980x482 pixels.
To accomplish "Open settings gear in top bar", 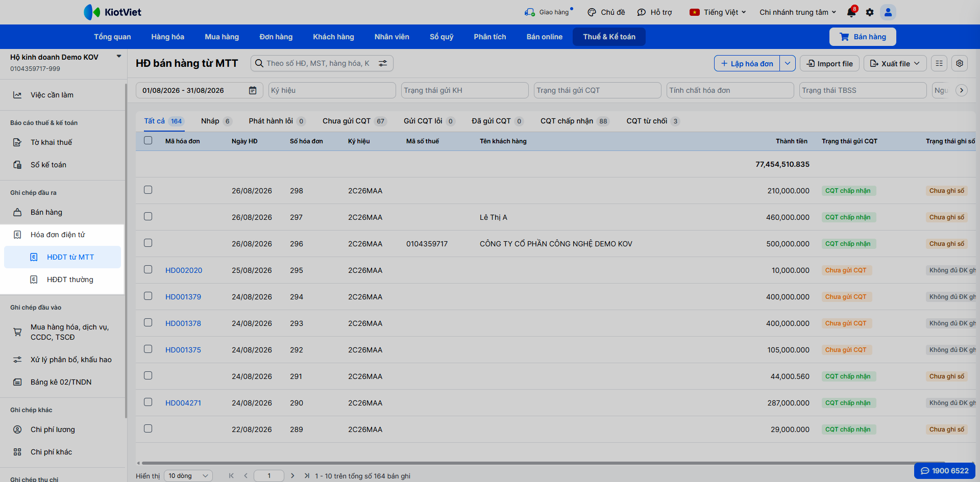I will coord(870,12).
